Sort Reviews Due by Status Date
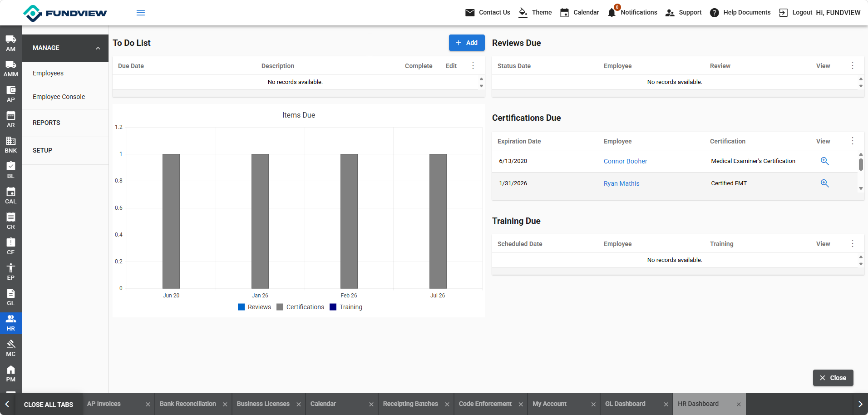 click(514, 66)
